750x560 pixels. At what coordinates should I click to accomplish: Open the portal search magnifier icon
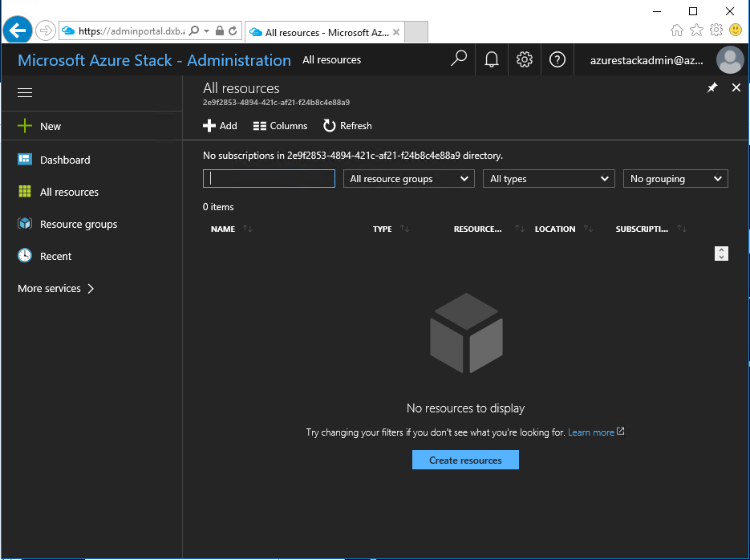coord(458,59)
